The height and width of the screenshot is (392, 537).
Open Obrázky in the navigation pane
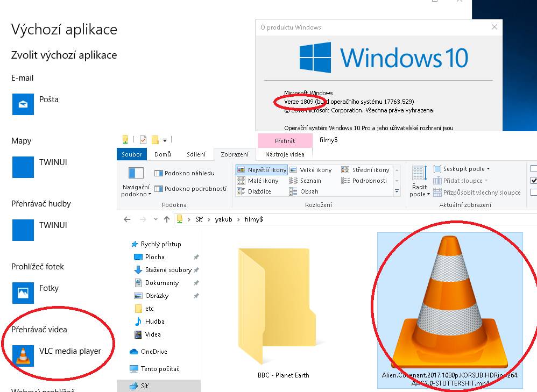[x=151, y=295]
